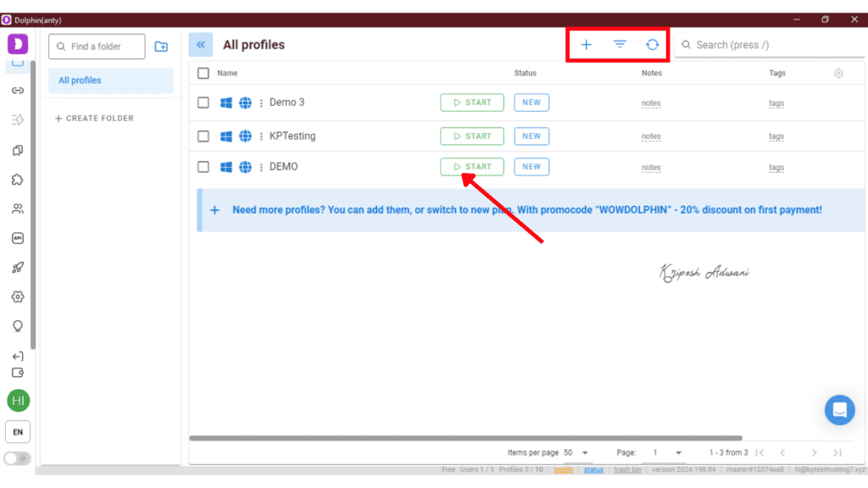Open Settings from the sidebar gear icon
868x488 pixels.
[18, 297]
